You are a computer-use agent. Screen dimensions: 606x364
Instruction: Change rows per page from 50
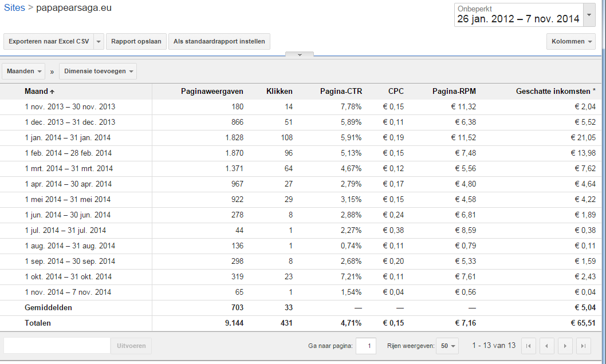point(447,346)
